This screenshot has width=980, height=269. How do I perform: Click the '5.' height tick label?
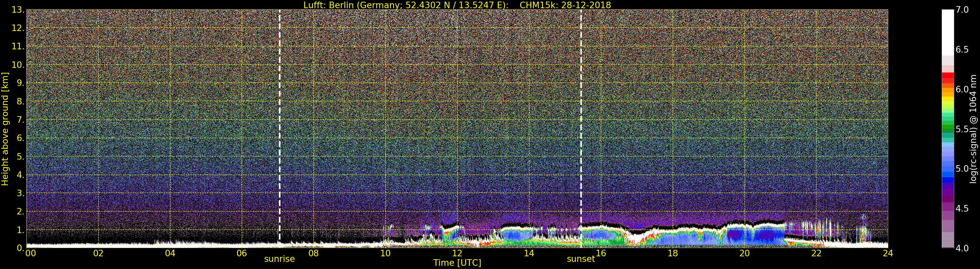(21, 156)
